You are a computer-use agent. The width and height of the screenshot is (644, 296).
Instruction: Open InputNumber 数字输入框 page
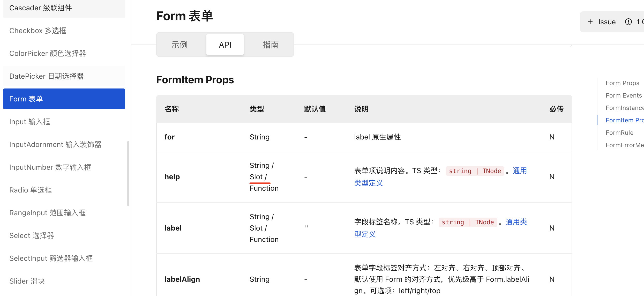[x=64, y=167]
